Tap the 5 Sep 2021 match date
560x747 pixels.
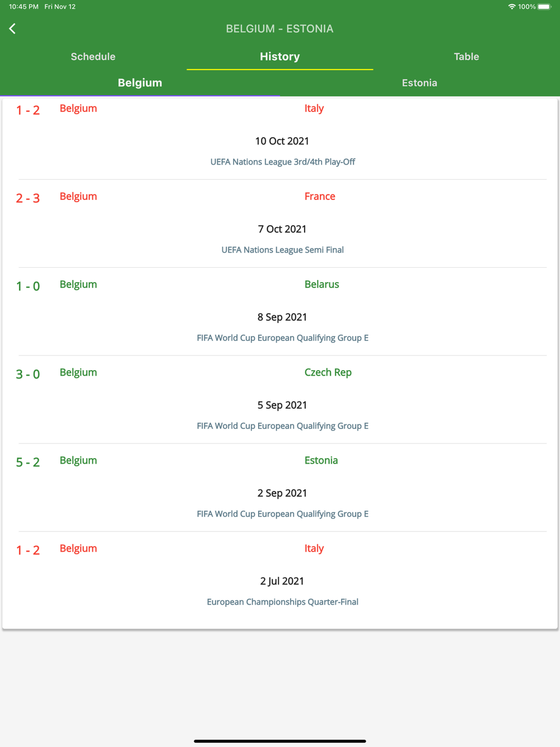click(x=282, y=405)
